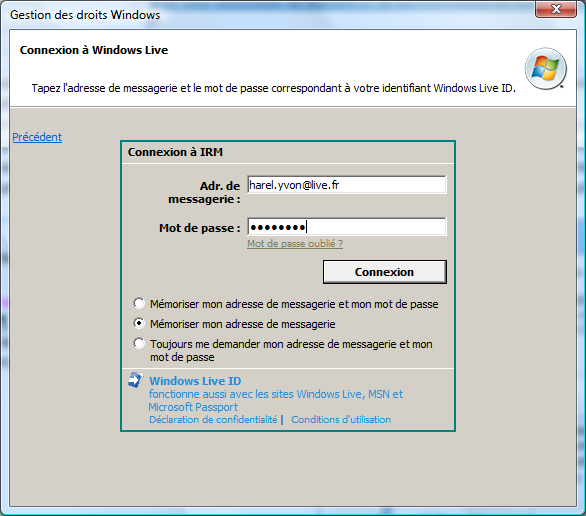Viewport: 586px width, 516px height.
Task: Select Mémoriser mon adresse de messagerie only
Action: pyautogui.click(x=139, y=323)
